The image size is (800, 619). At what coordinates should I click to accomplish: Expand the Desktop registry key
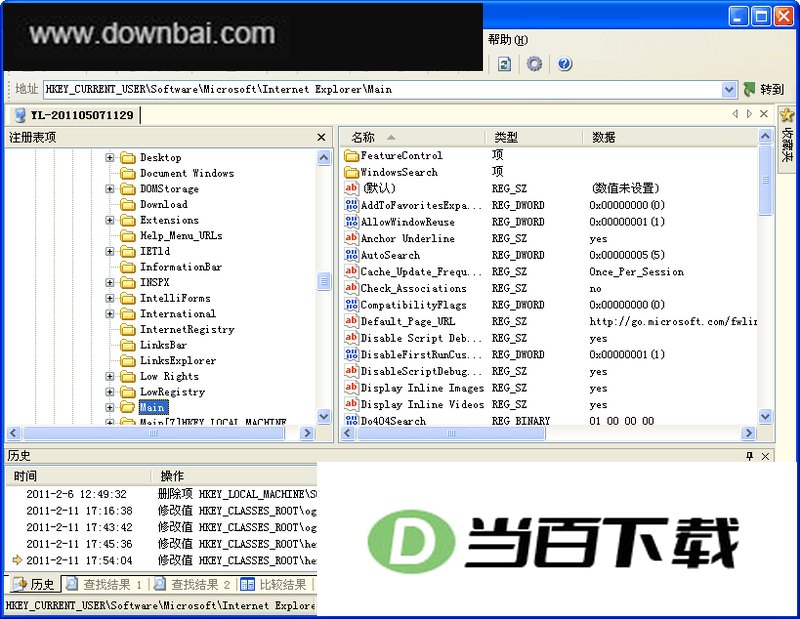[x=110, y=158]
